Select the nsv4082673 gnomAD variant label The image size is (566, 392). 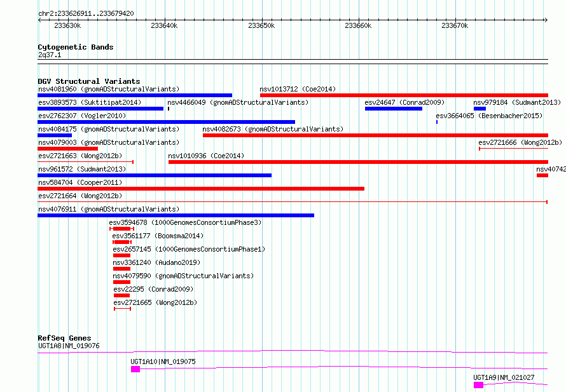pos(273,129)
